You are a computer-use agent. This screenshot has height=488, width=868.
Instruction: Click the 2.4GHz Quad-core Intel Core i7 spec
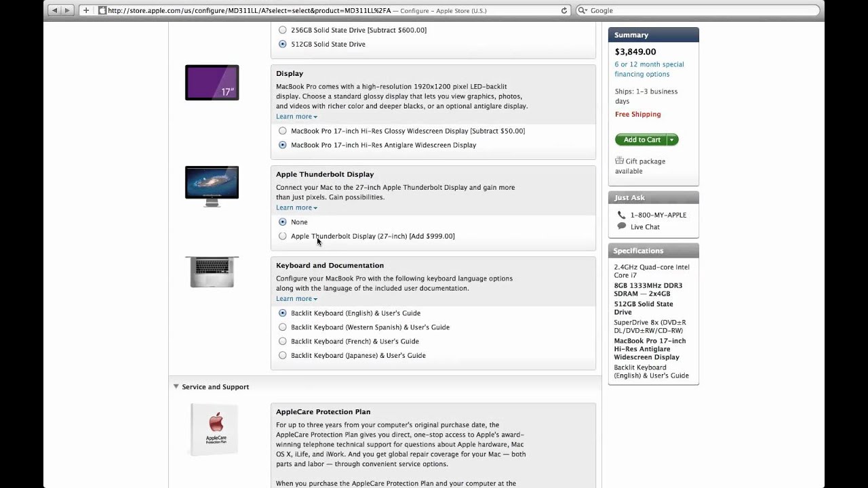tap(652, 271)
